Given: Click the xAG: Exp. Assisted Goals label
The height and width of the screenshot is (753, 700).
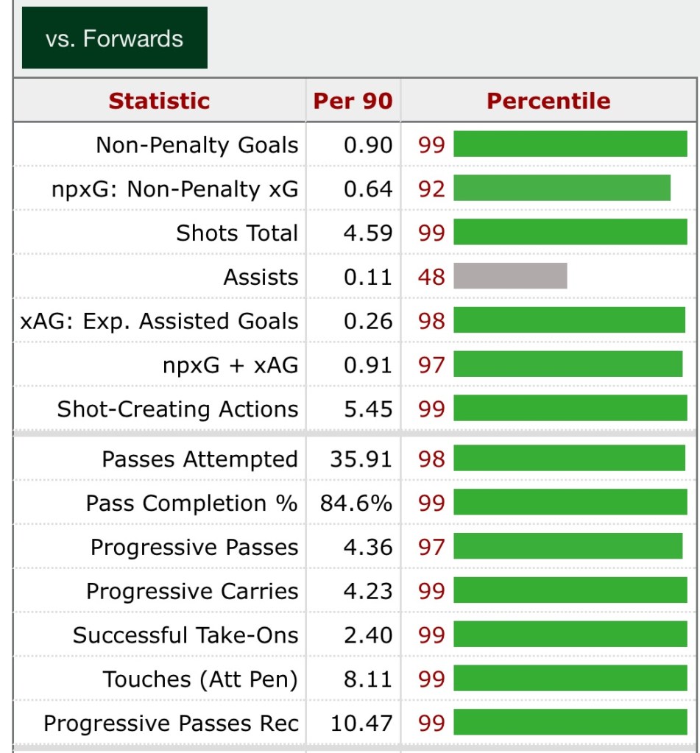Looking at the screenshot, I should pyautogui.click(x=160, y=321).
